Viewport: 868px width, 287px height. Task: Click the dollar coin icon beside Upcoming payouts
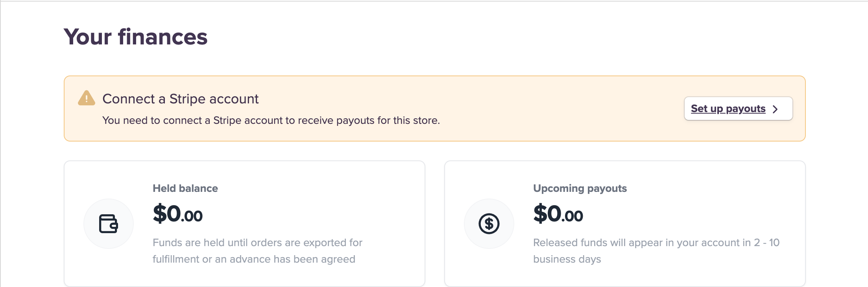(x=489, y=224)
